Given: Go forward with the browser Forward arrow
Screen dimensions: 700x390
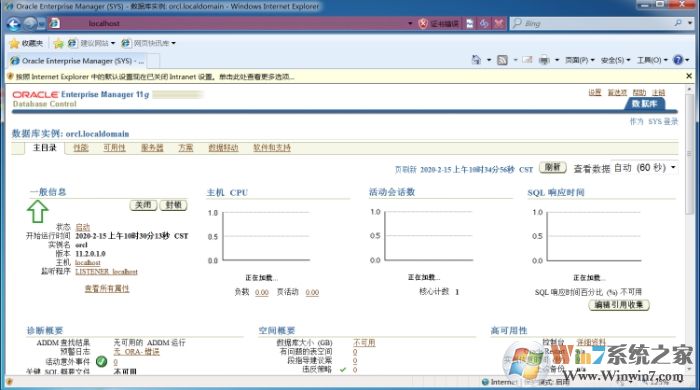Looking at the screenshot, I should (30, 24).
